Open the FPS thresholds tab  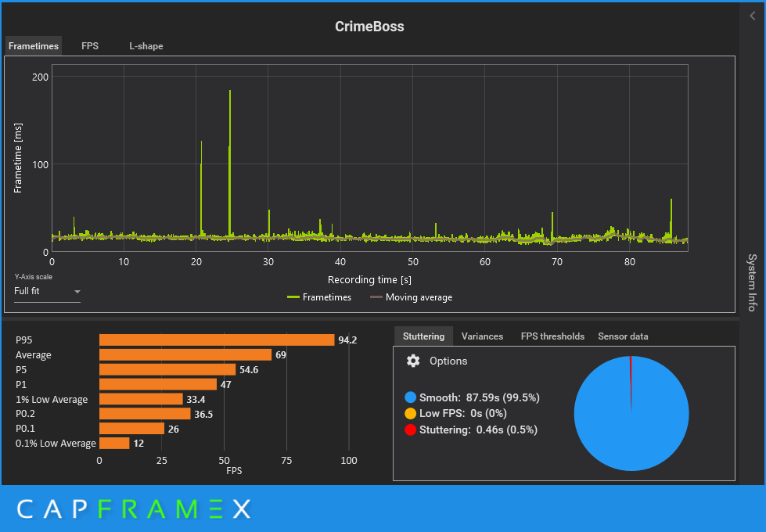tap(552, 336)
